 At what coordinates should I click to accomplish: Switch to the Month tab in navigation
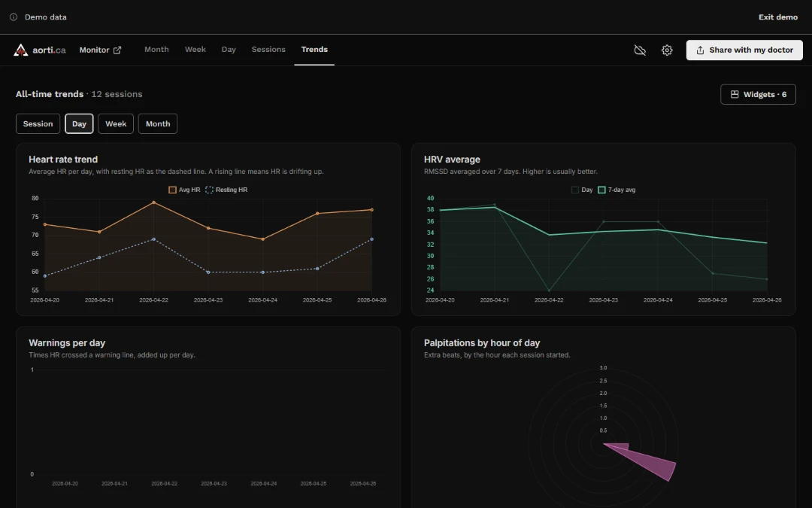pyautogui.click(x=156, y=49)
